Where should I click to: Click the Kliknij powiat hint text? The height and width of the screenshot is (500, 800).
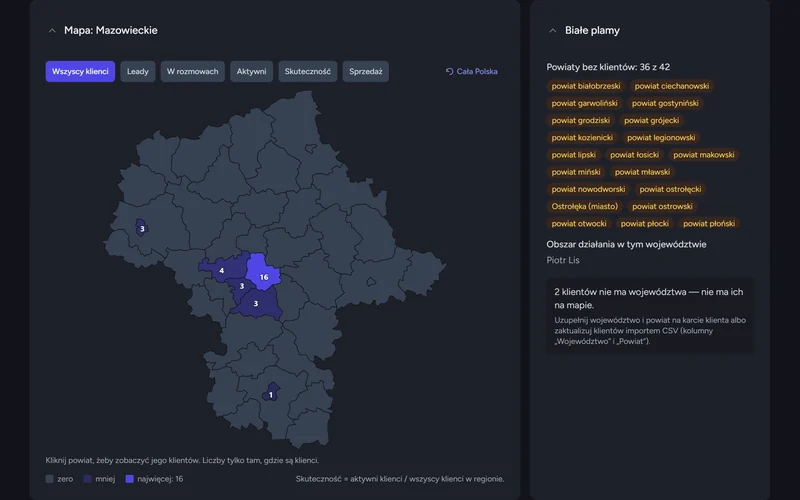(182, 460)
